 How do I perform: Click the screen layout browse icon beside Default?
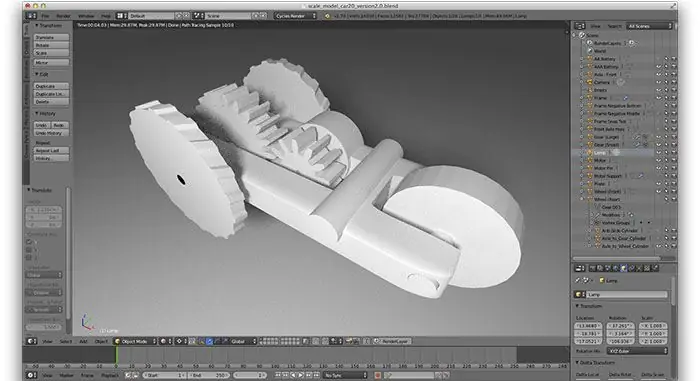coord(122,16)
